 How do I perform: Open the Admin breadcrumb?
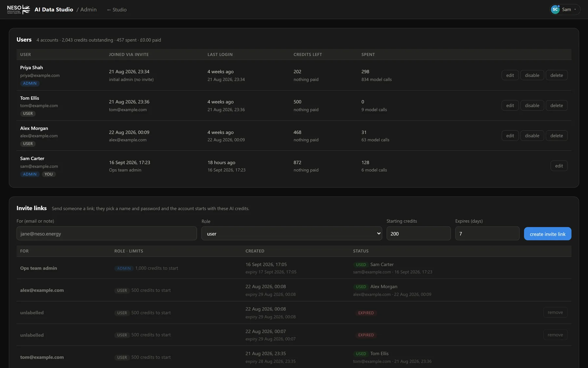click(x=89, y=9)
